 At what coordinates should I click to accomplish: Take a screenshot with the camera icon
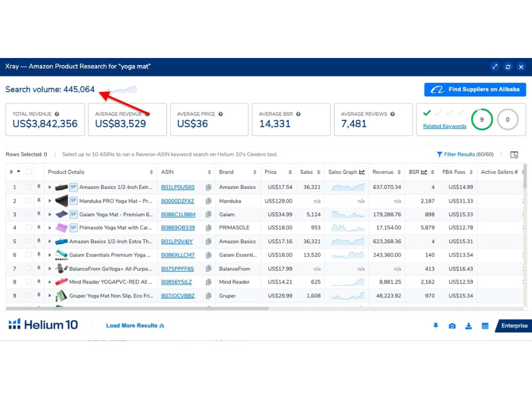(452, 326)
